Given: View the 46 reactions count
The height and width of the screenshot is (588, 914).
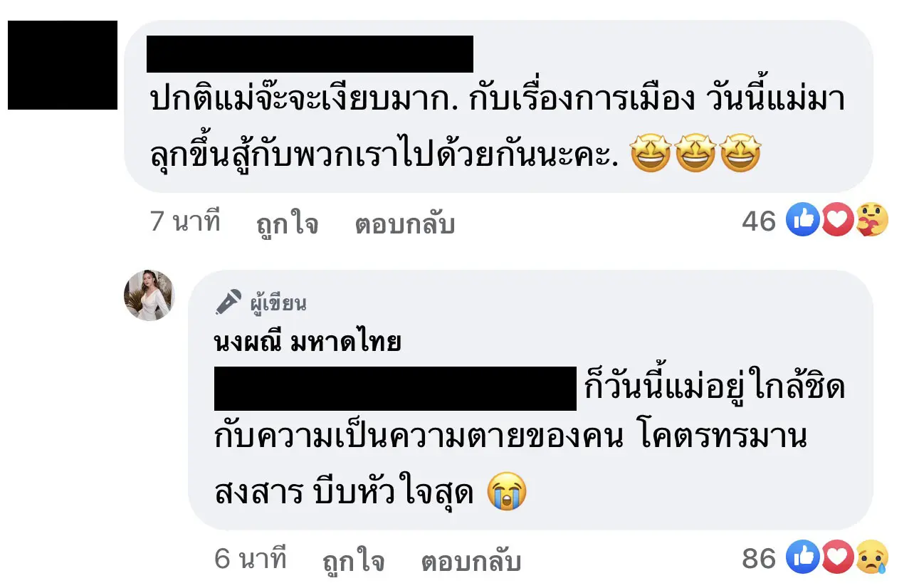Looking at the screenshot, I should pos(759,221).
